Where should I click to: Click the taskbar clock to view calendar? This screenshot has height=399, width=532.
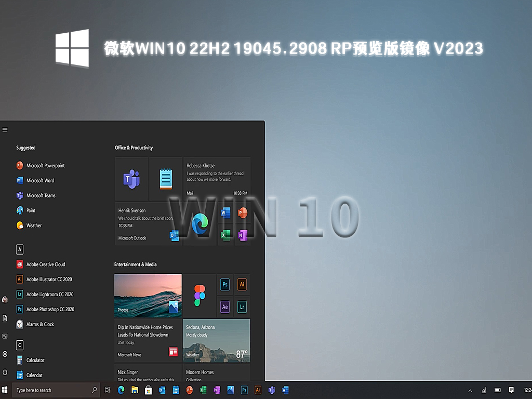(x=527, y=390)
